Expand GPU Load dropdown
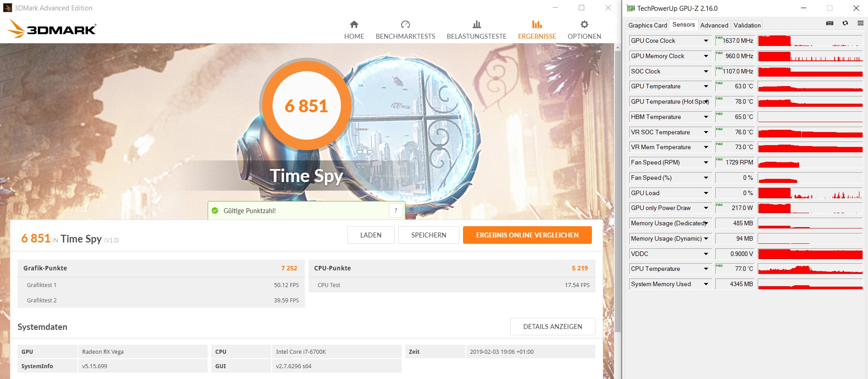The width and height of the screenshot is (868, 379). 706,193
